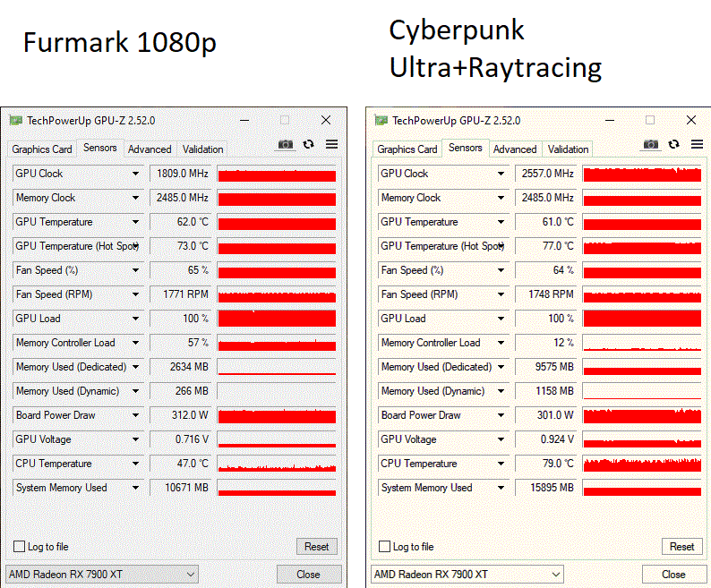The width and height of the screenshot is (711, 588).
Task: Open Memory Used (Dynamic) dropdown in Furmark window
Action: pos(135,391)
